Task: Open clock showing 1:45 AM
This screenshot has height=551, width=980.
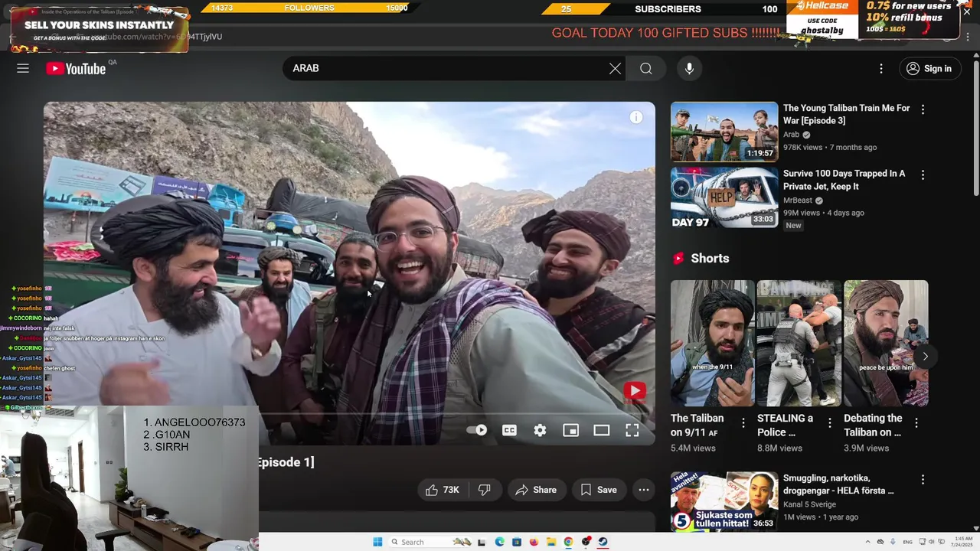Action: coord(962,542)
